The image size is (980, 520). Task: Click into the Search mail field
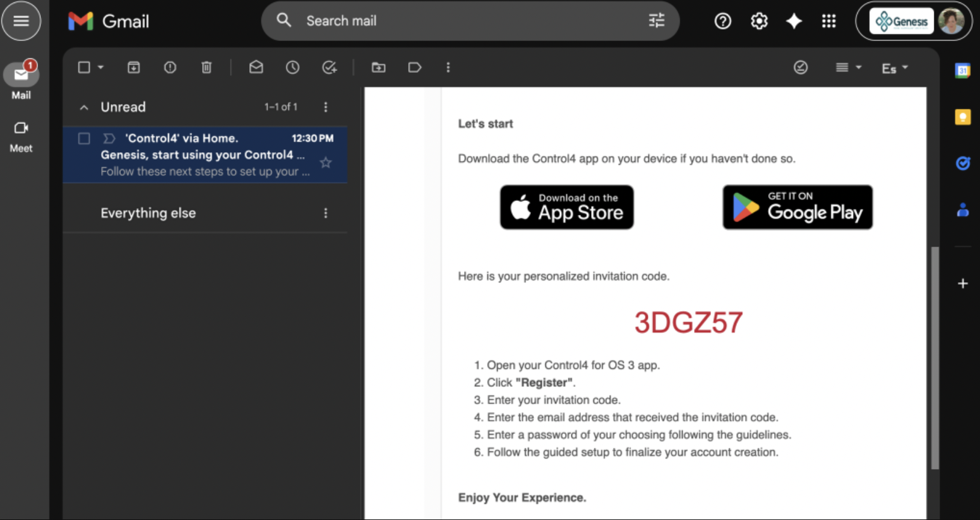(470, 21)
